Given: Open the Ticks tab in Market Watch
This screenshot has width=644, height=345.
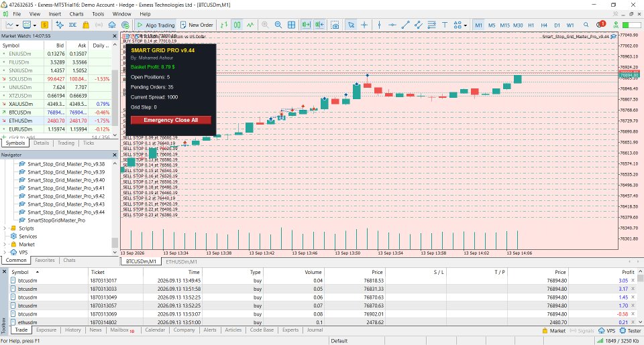Looking at the screenshot, I should pyautogui.click(x=89, y=143).
